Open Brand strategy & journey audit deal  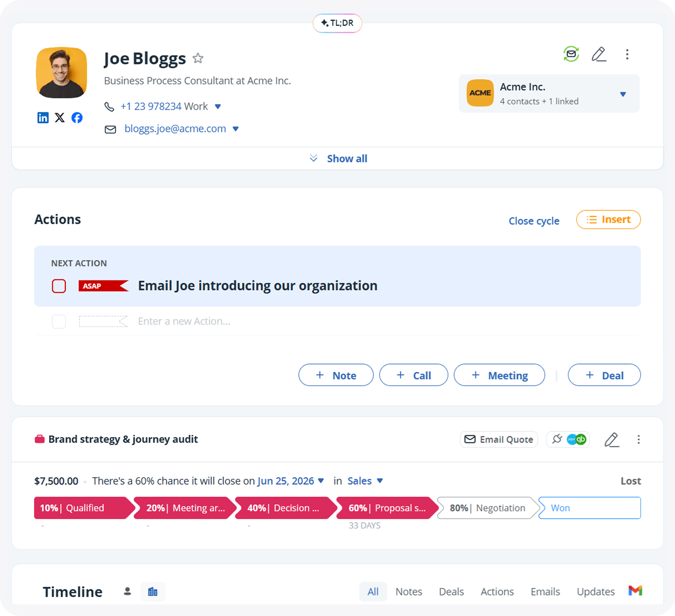pos(123,439)
